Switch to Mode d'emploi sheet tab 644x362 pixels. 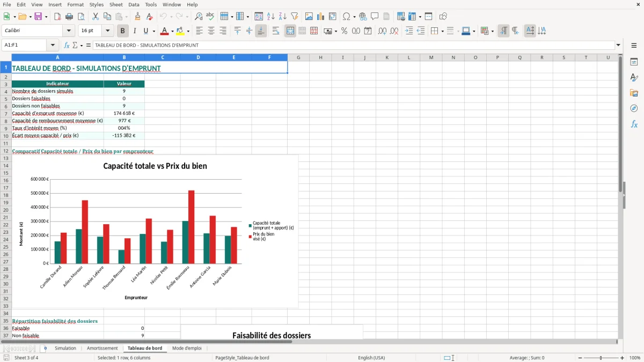click(x=187, y=349)
